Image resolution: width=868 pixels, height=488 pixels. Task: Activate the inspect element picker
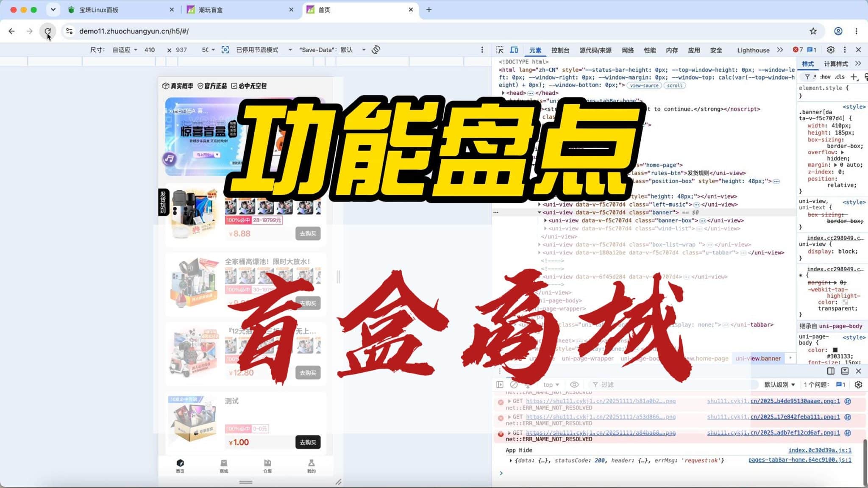[500, 50]
